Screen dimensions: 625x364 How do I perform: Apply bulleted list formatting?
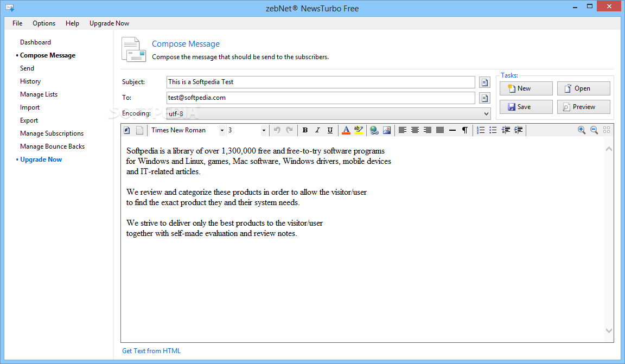(493, 130)
